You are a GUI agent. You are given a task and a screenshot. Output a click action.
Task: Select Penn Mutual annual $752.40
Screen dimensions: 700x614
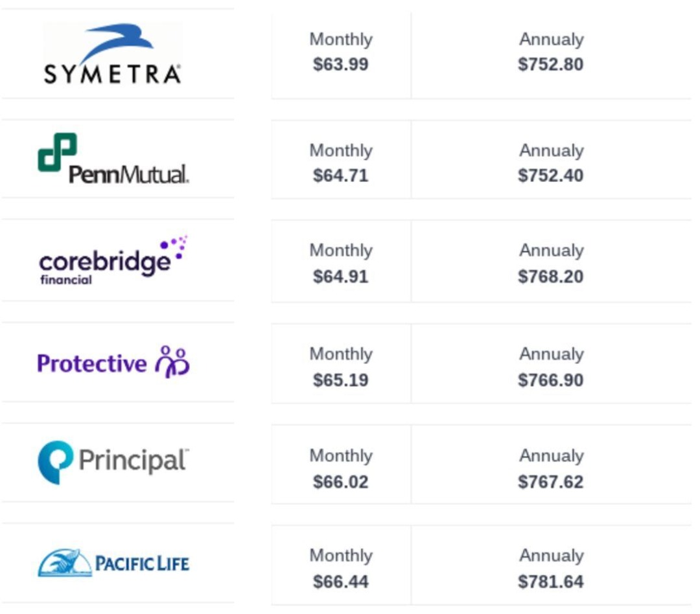(551, 176)
